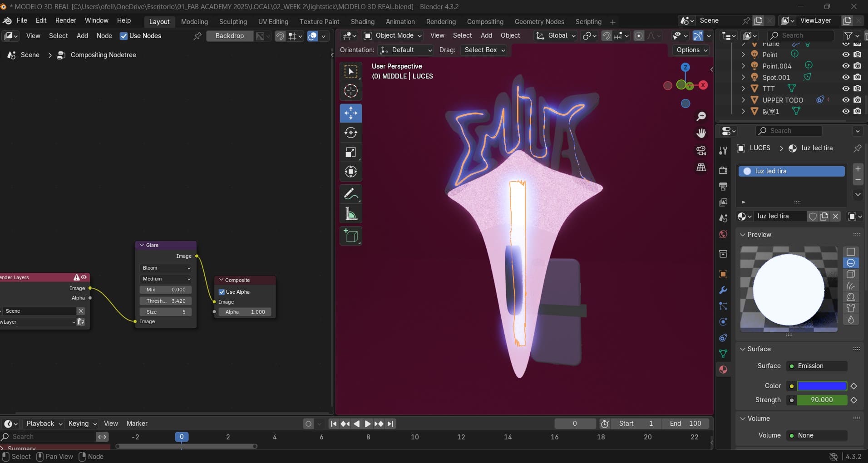Toggle Use Alpha in Composite node
Viewport: 868px width, 463px height.
(x=222, y=292)
